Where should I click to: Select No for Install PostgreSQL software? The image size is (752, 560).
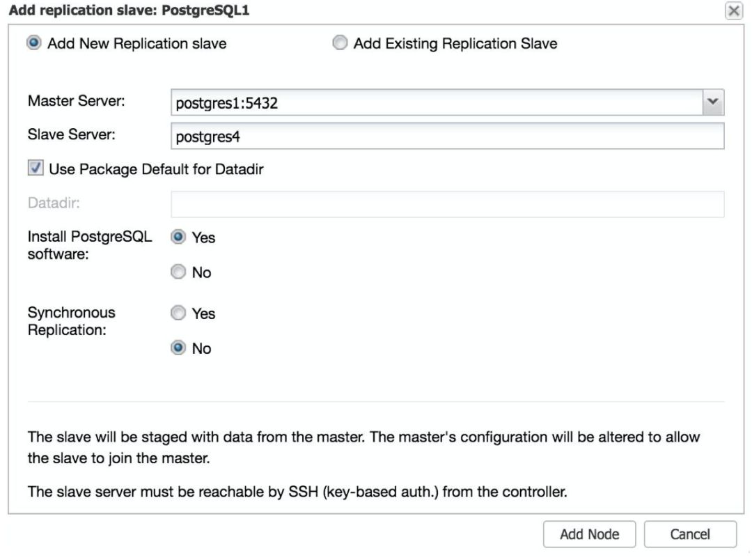[178, 272]
